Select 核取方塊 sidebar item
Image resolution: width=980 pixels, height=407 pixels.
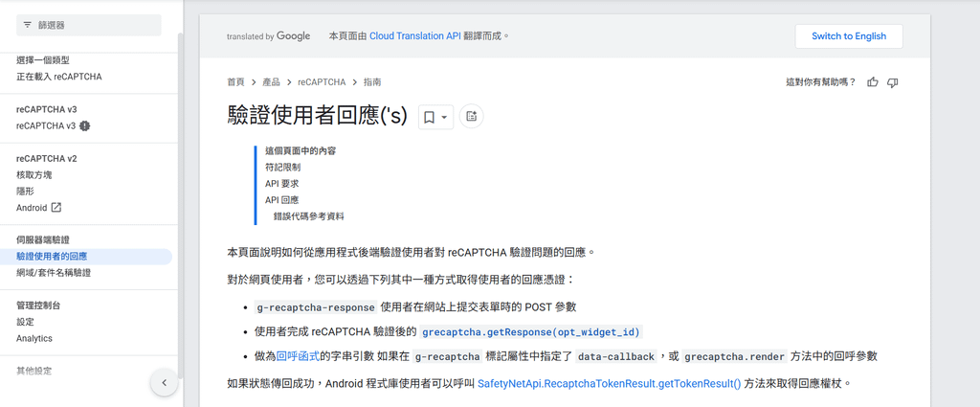[x=33, y=175]
